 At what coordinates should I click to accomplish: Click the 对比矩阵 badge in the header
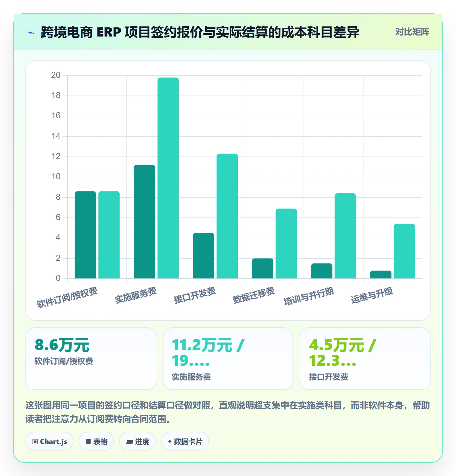412,32
